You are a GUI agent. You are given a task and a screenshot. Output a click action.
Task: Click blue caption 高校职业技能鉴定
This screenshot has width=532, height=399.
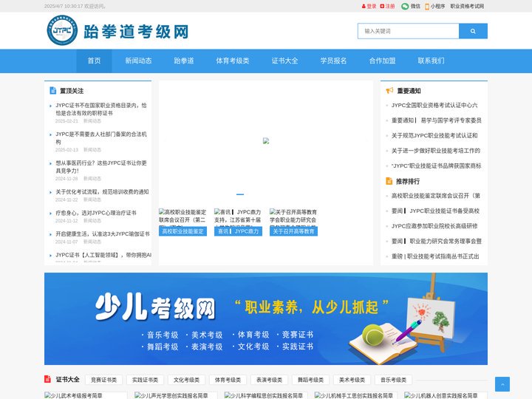point(183,231)
